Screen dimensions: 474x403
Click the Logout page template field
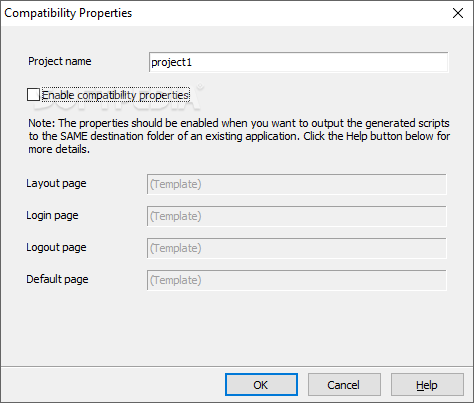(x=296, y=248)
